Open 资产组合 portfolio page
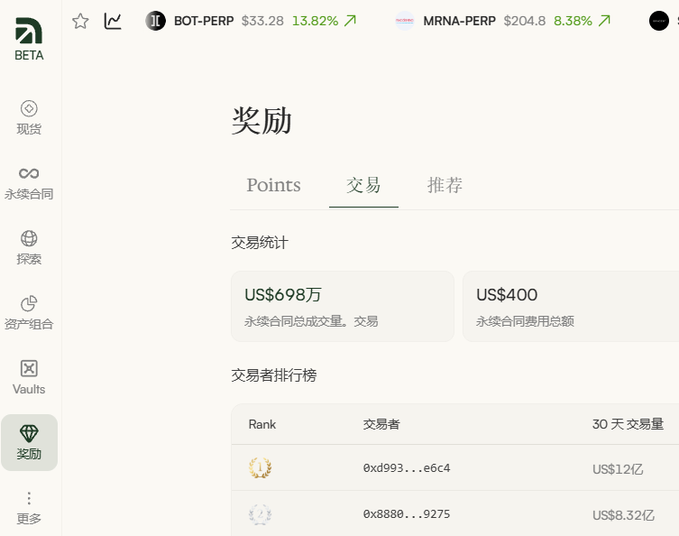 click(29, 313)
